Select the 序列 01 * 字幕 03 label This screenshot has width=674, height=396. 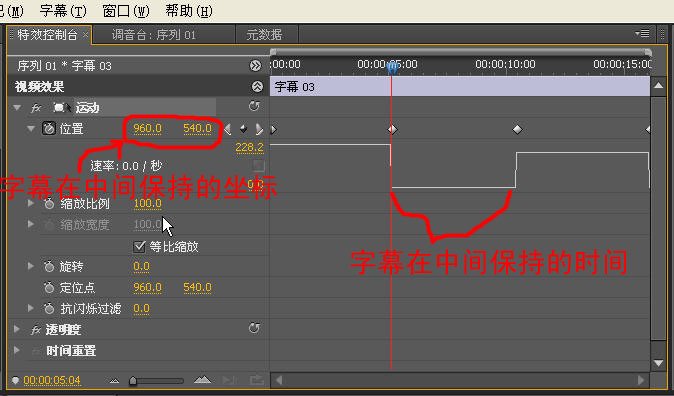[x=64, y=66]
